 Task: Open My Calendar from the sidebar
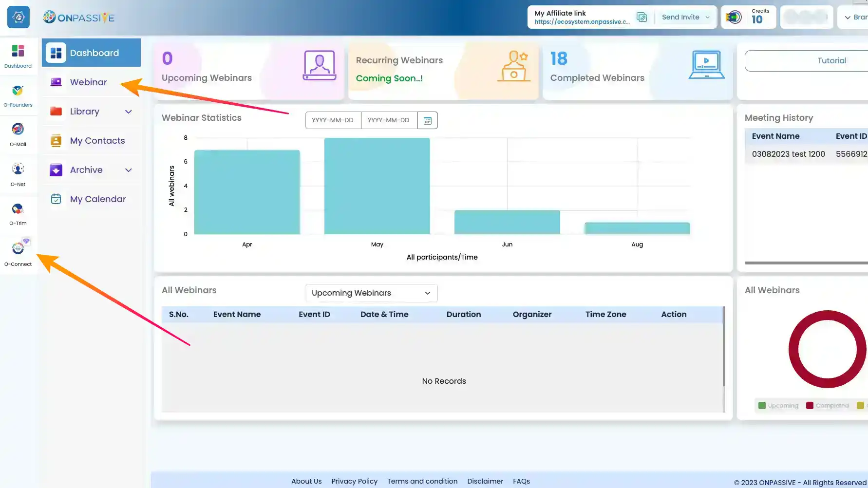[97, 199]
